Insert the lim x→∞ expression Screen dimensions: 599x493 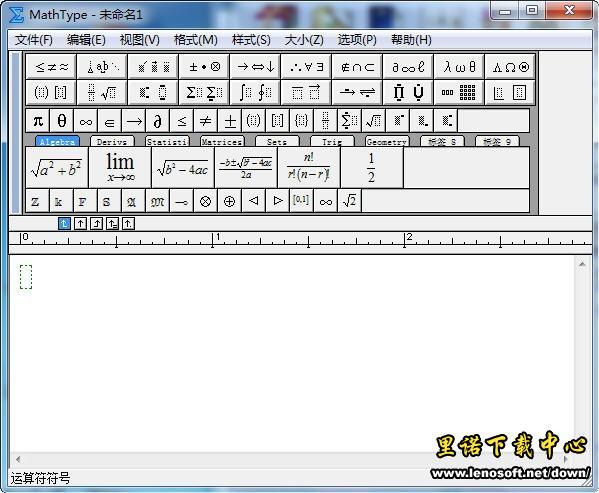(120, 168)
